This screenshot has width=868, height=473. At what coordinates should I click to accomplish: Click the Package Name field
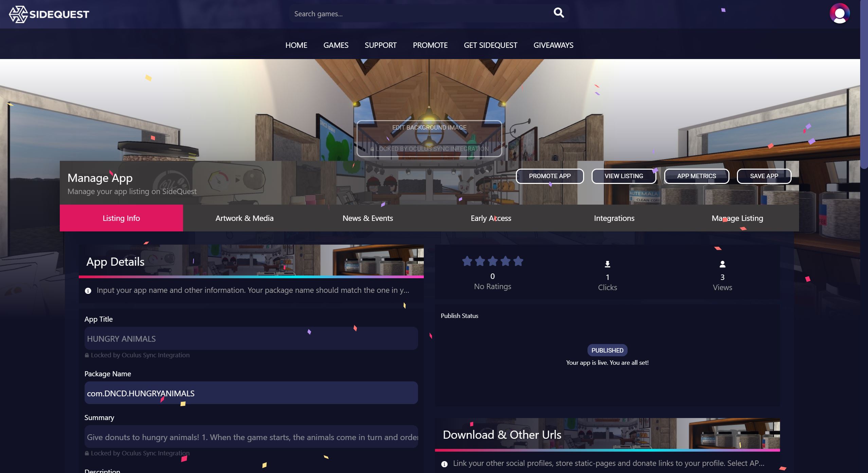tap(251, 393)
